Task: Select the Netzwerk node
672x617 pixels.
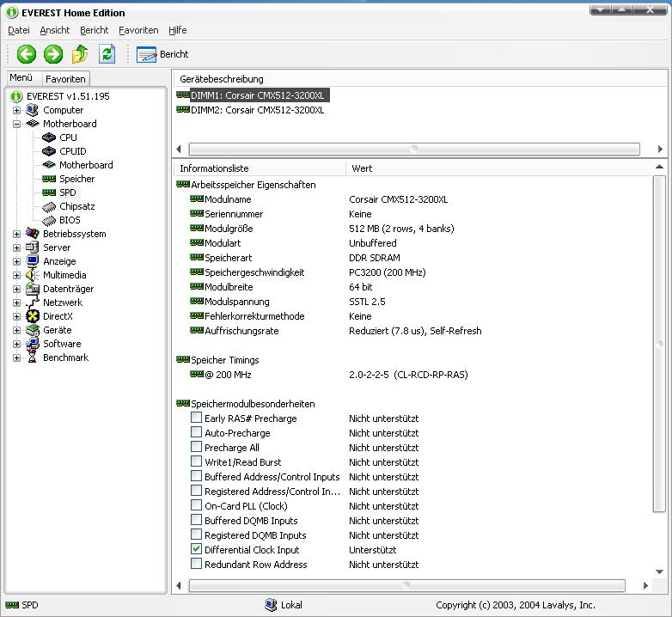Action: (x=63, y=302)
